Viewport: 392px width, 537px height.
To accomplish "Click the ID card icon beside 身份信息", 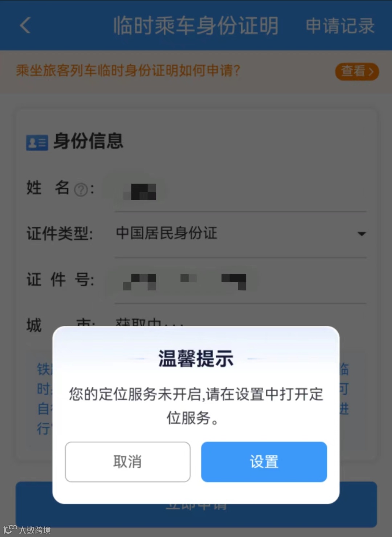I will click(37, 142).
